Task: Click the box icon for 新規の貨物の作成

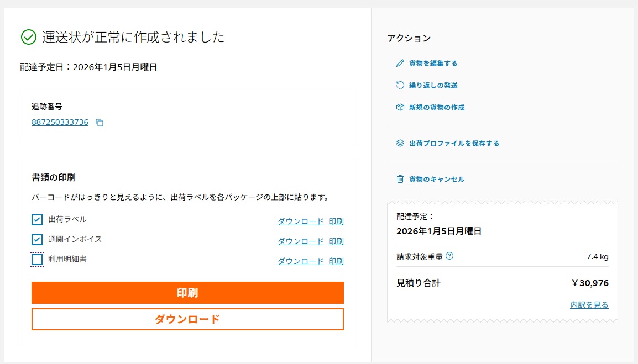Action: [x=400, y=108]
